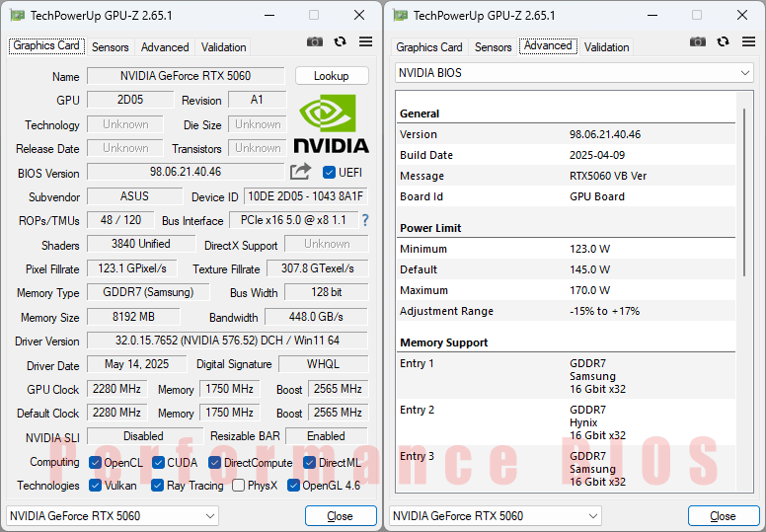Screen dimensions: 766x532
Task: Click Adjustment Range -15% to +17% value
Action: click(x=604, y=311)
